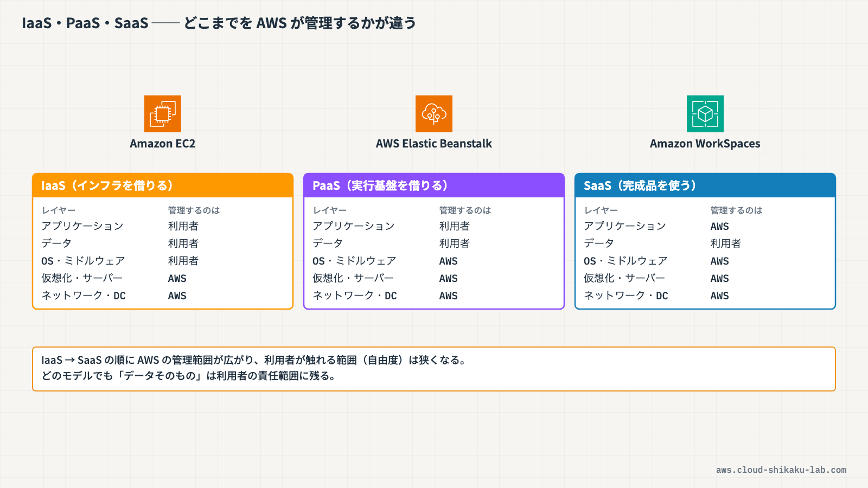Select the Amazon WorkSpaces label
The image size is (868, 488).
click(705, 144)
